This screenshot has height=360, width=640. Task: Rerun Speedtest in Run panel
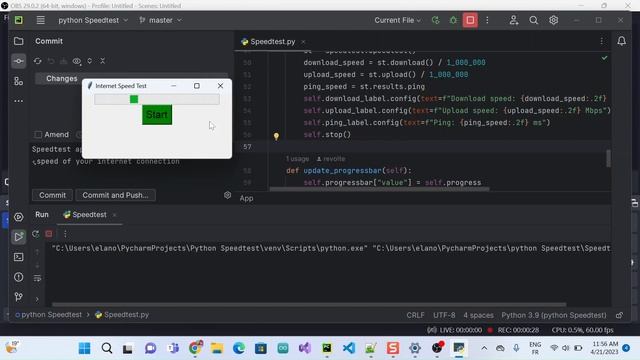coord(36,234)
